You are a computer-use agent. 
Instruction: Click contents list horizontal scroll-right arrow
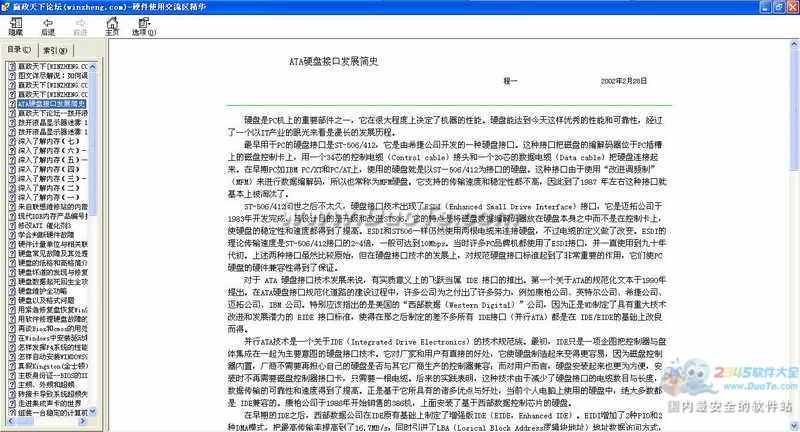84,421
